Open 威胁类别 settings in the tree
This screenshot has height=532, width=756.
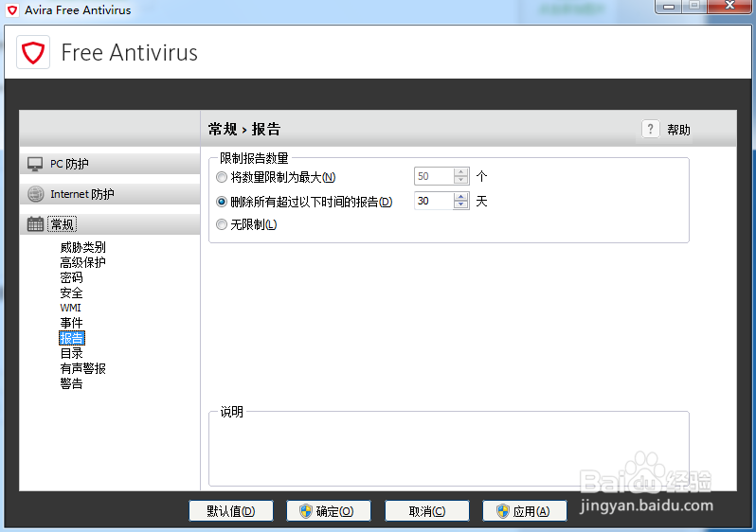tap(83, 247)
